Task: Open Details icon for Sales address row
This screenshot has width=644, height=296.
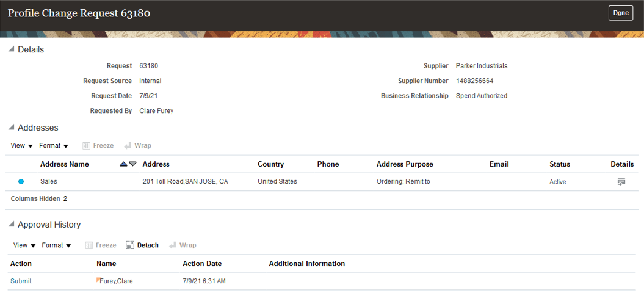Action: coord(621,182)
